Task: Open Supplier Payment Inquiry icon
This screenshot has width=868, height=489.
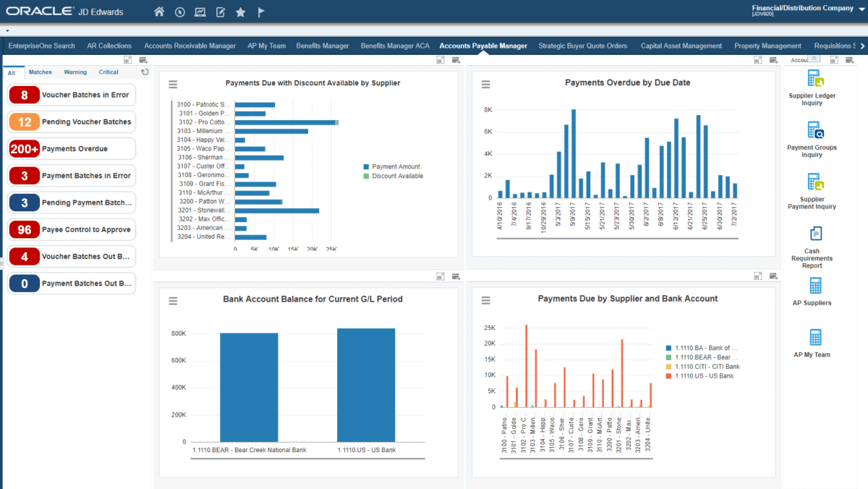Action: [815, 182]
